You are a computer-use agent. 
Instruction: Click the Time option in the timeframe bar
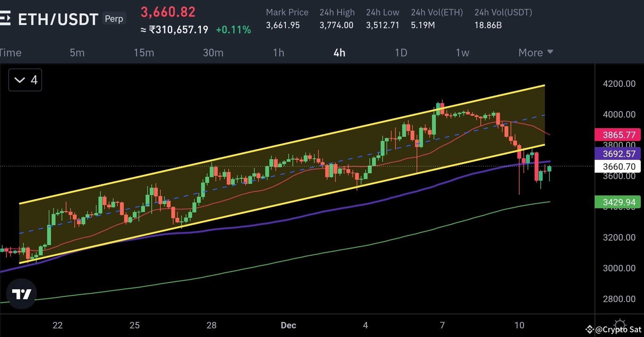coord(11,53)
